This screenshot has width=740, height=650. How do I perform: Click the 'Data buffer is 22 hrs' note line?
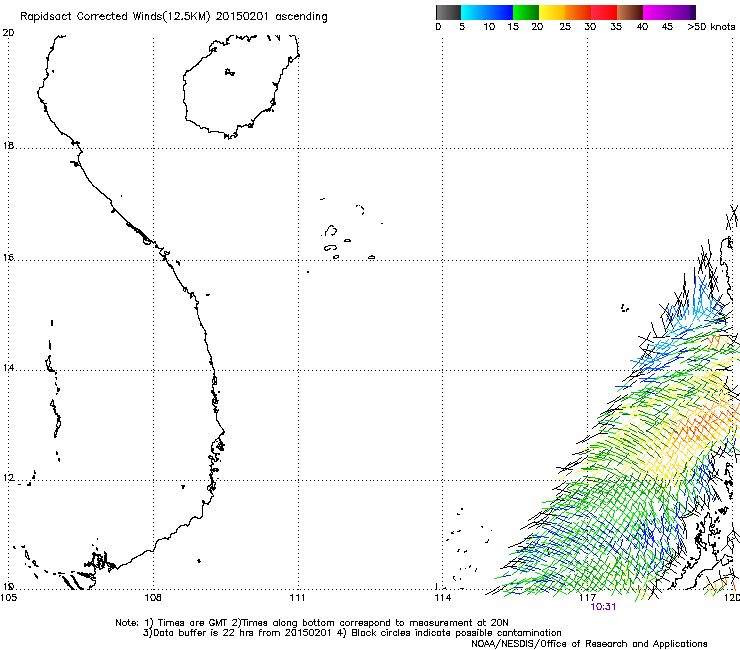coord(352,633)
